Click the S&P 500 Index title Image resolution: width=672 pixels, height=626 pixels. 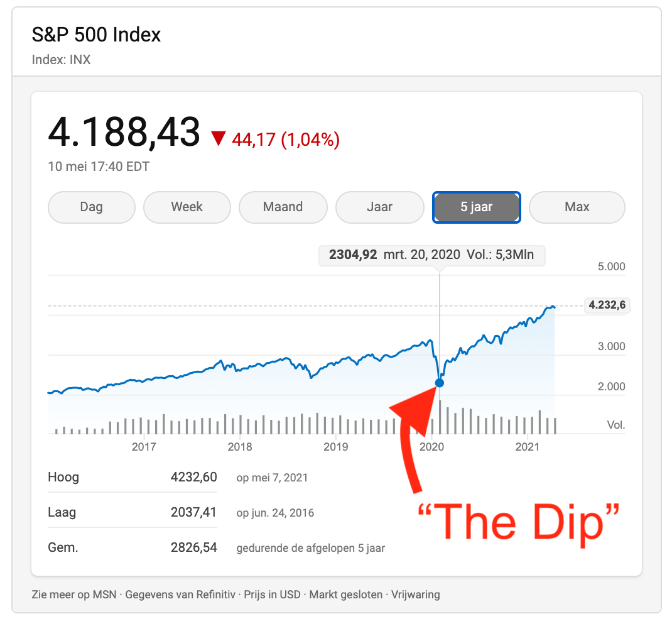(96, 35)
